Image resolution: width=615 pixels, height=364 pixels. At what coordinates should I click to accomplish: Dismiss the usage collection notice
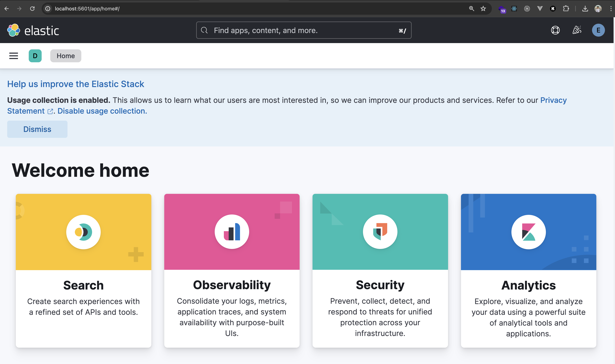pos(37,129)
